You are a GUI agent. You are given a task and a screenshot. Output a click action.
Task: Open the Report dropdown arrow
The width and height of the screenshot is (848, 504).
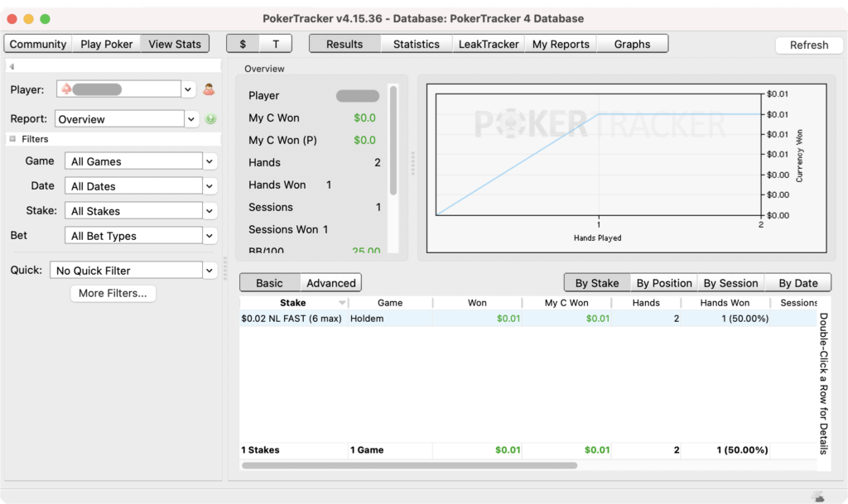point(191,119)
